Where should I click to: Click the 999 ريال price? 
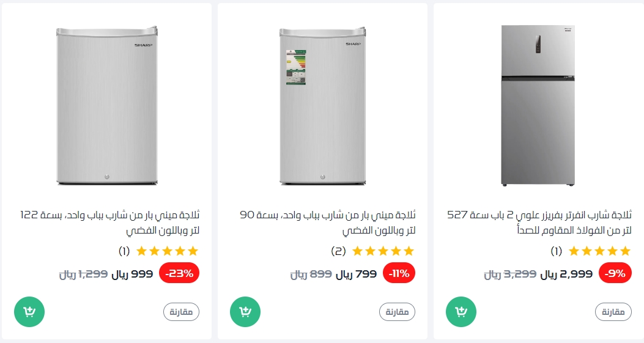click(132, 274)
